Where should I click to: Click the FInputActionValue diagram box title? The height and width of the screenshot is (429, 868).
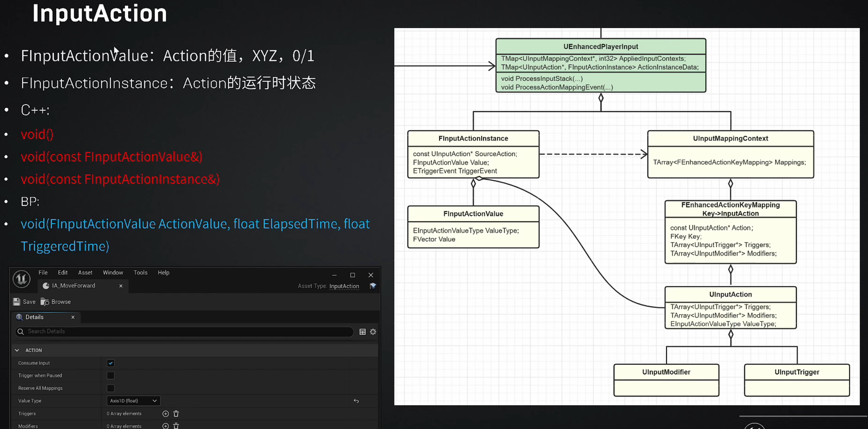473,214
